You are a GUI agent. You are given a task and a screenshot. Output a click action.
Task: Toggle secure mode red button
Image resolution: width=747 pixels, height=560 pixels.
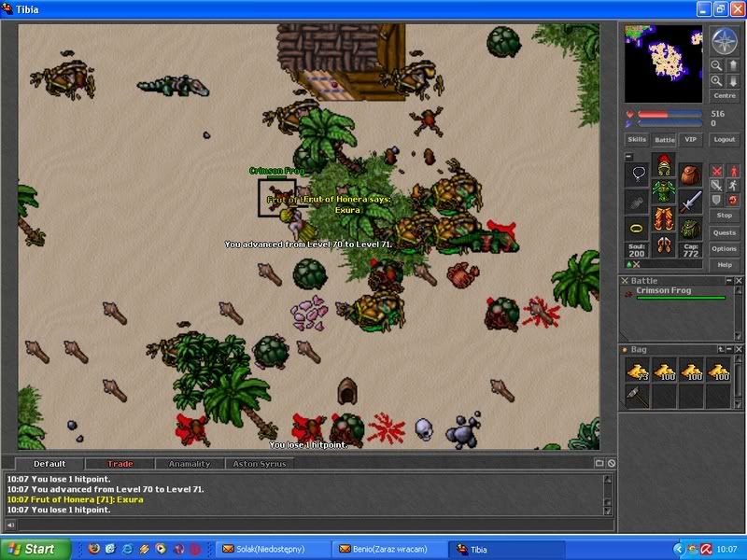(733, 200)
